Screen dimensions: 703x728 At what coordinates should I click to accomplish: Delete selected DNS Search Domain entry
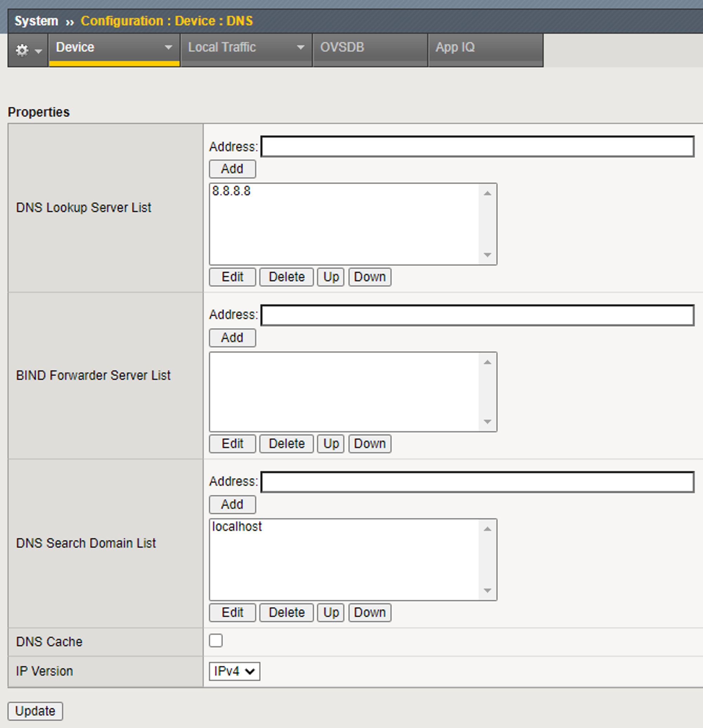coord(286,612)
